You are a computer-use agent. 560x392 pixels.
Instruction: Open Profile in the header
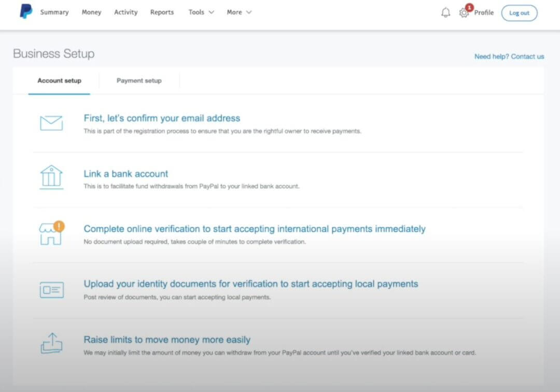coord(484,12)
